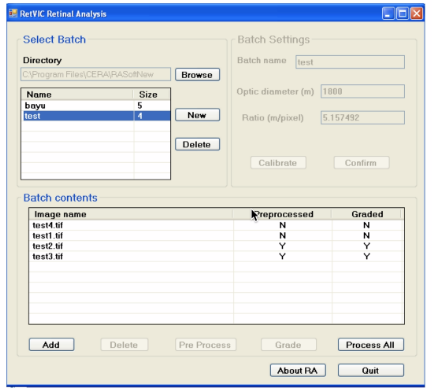
Task: Select the 'test' batch row
Action: coord(96,116)
